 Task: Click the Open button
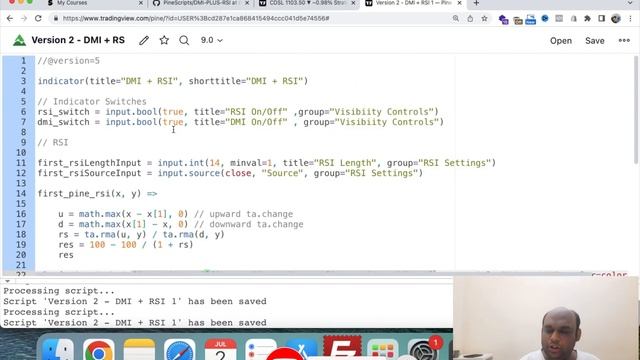click(x=561, y=40)
